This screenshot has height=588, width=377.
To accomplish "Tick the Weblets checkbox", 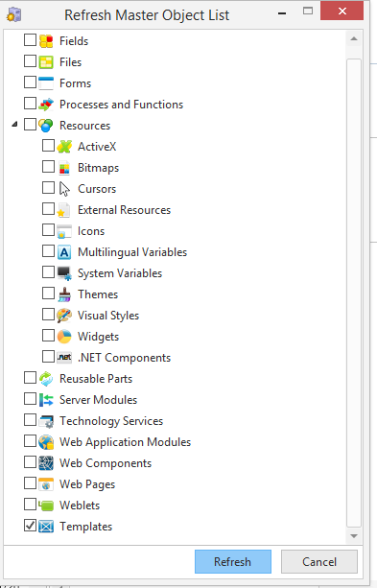I will [x=30, y=505].
